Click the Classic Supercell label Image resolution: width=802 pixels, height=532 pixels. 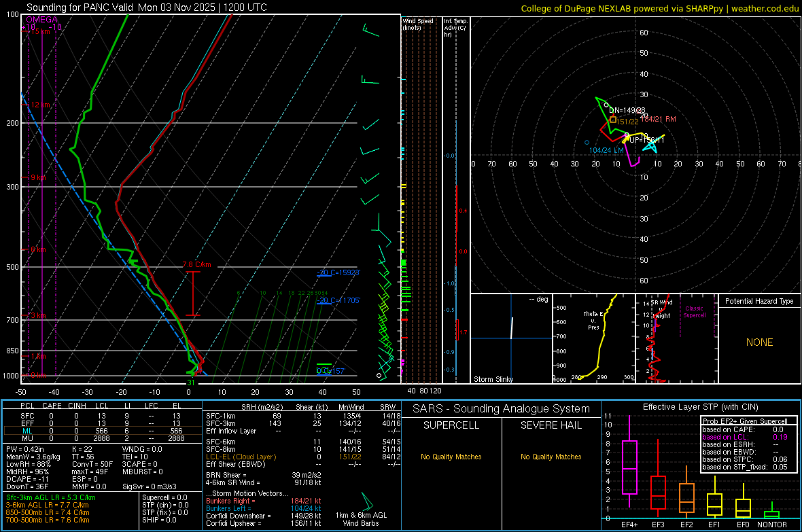(694, 312)
